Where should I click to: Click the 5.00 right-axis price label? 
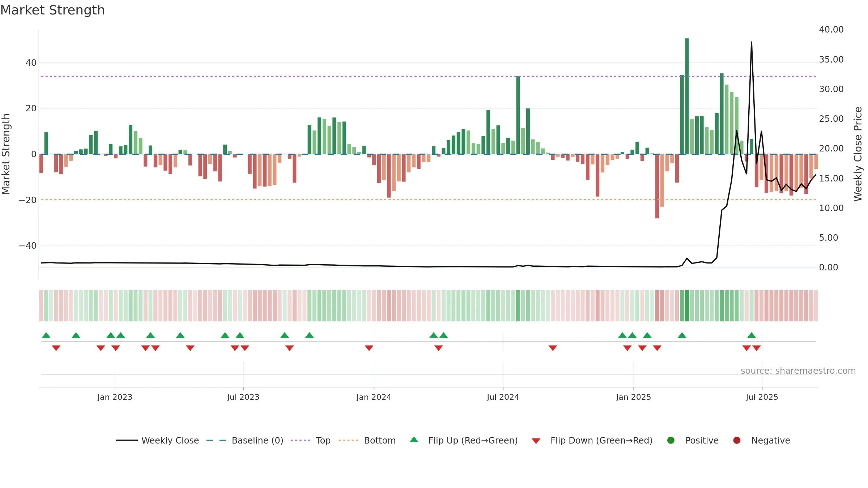coord(829,238)
